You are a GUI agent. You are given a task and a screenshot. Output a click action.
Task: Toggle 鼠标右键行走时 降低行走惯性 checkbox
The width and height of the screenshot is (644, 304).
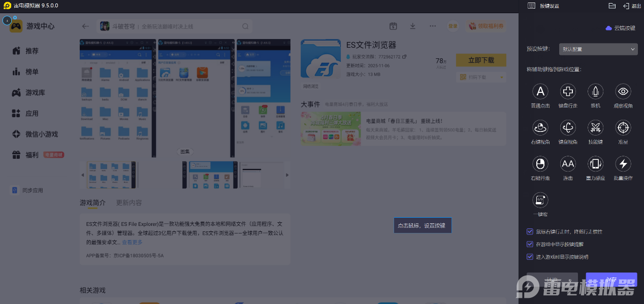click(530, 231)
